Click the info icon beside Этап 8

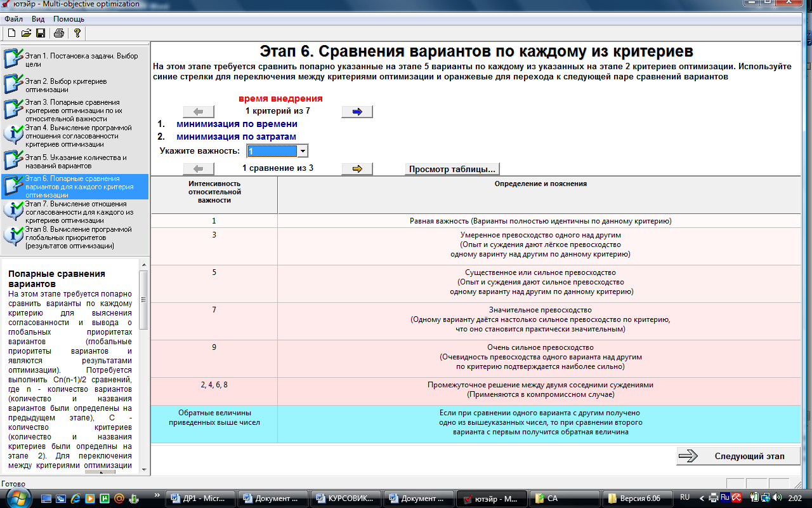13,235
